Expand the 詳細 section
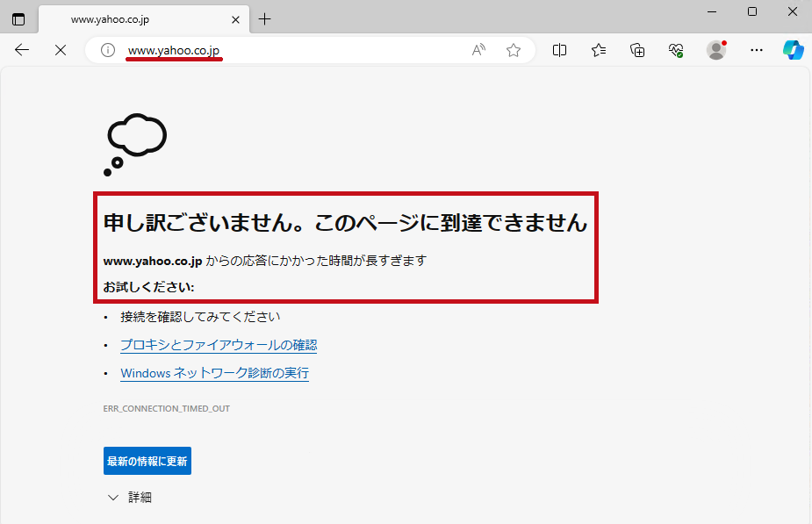Screen dimensions: 812x524 coord(129,498)
